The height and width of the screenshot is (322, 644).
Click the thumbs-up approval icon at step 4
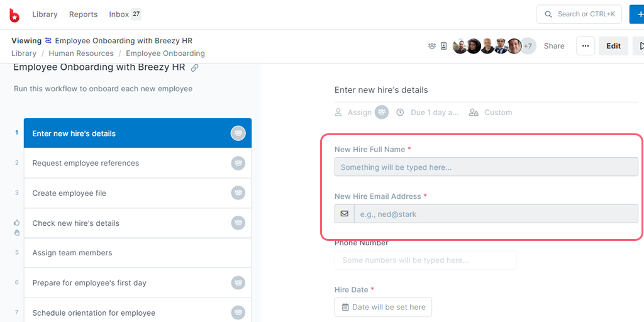click(x=17, y=223)
